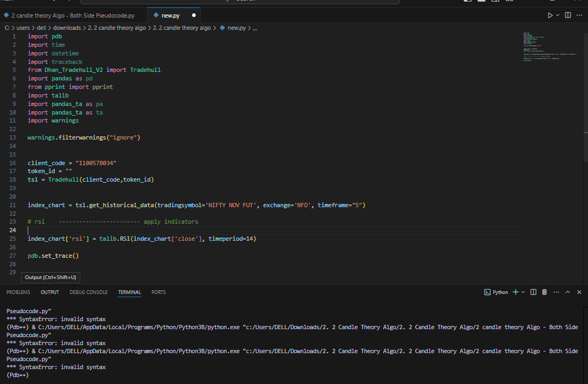The image size is (588, 384).
Task: Click the unsaved dot on new.py tab
Action: (x=194, y=15)
